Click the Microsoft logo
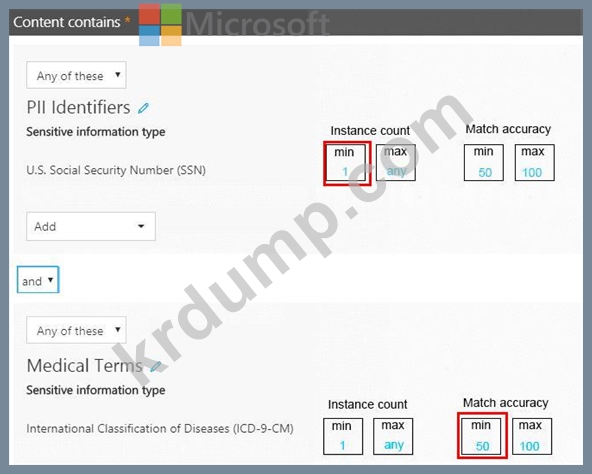The height and width of the screenshot is (474, 592). pyautogui.click(x=160, y=25)
